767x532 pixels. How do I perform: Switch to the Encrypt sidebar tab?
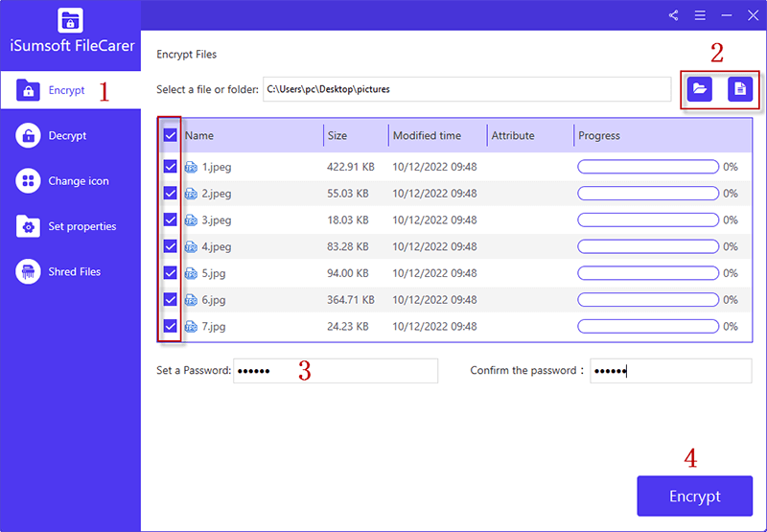[x=70, y=90]
